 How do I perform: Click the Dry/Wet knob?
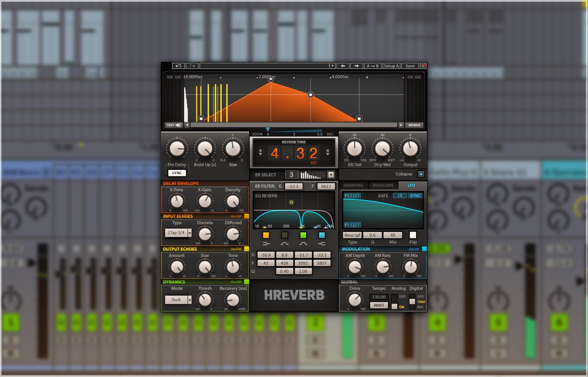(x=382, y=149)
